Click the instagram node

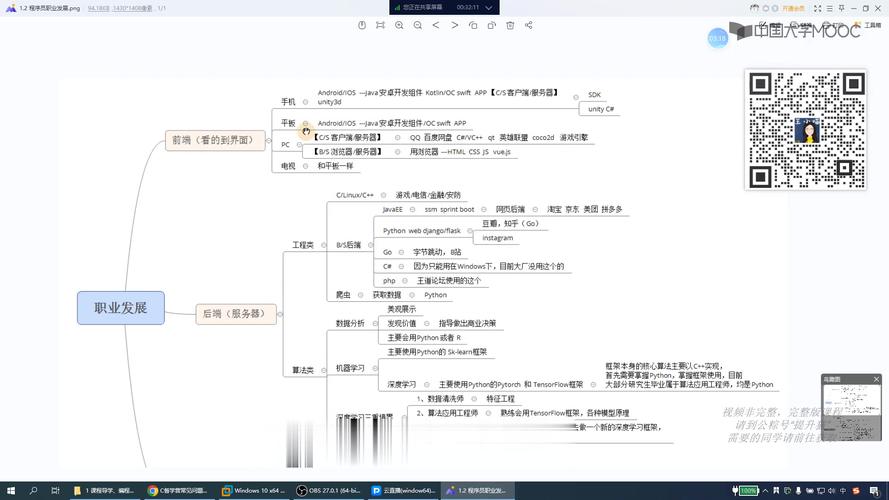click(x=497, y=238)
